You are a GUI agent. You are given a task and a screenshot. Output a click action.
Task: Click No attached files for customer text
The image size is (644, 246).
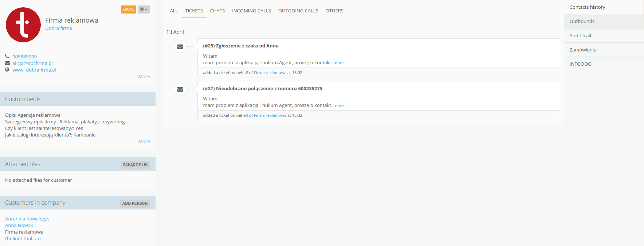[x=39, y=180]
